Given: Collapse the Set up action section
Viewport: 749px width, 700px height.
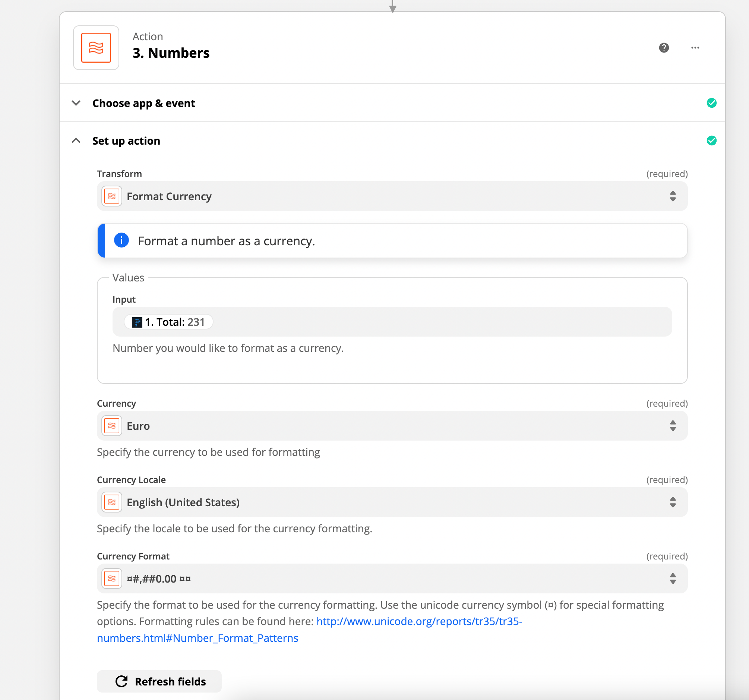Looking at the screenshot, I should pos(76,141).
